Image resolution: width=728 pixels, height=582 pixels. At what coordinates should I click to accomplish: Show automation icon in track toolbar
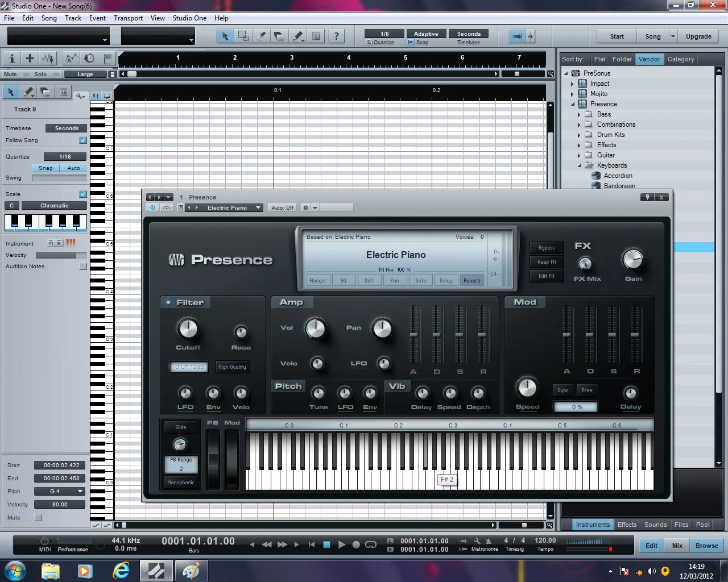click(71, 58)
